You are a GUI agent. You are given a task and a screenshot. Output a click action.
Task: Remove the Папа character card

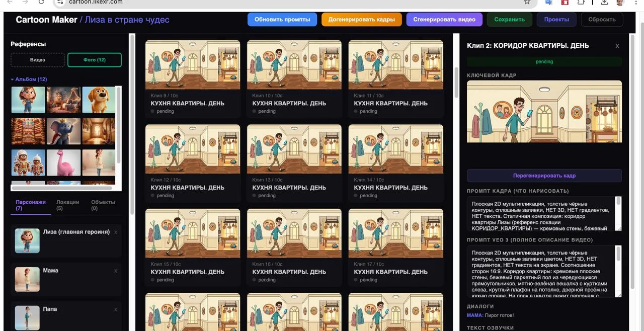coord(116,309)
